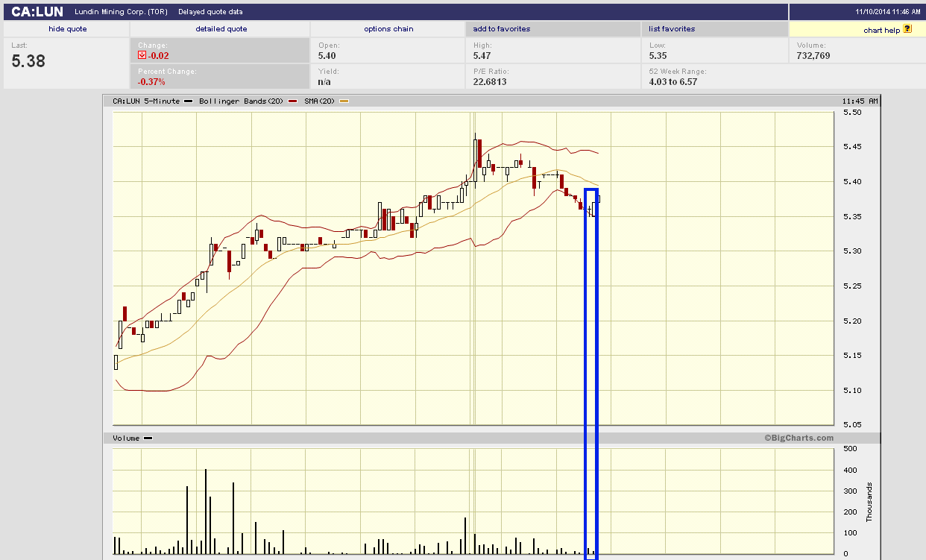Click the CA:LUN ticker symbol header

(37, 12)
